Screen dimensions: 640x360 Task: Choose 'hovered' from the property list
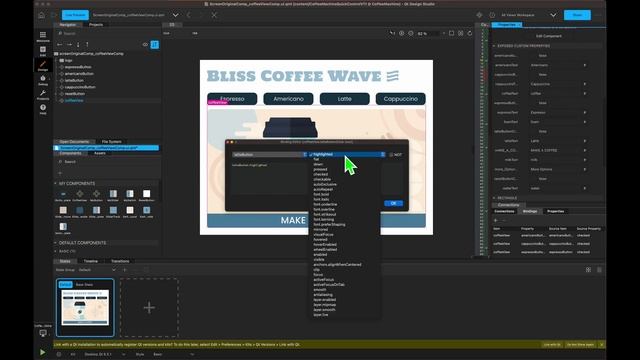[320, 240]
